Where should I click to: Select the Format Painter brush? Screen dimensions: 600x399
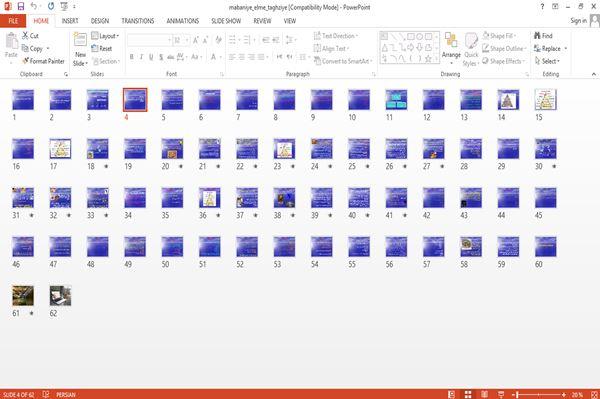(26, 61)
